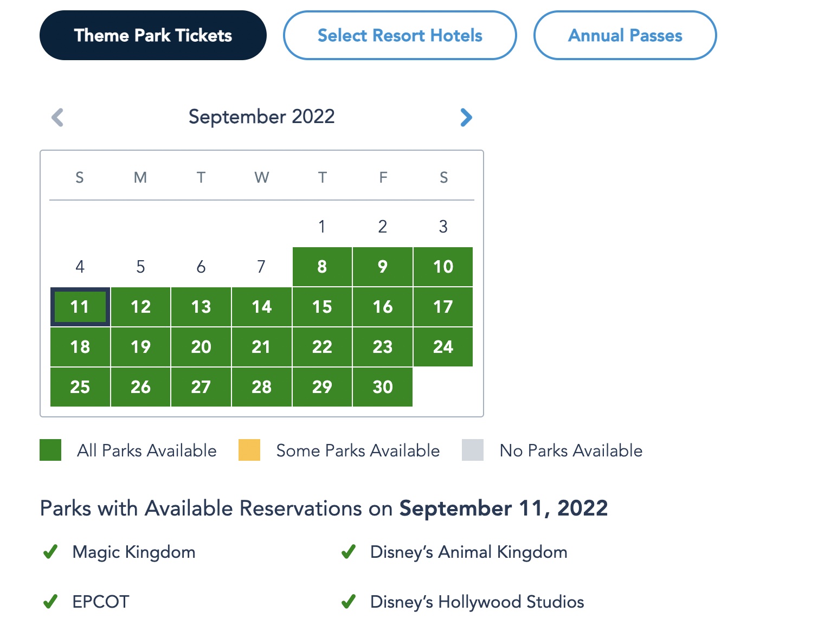
Task: Click the checkmark beside Disney's Animal Kingdom
Action: coord(348,552)
